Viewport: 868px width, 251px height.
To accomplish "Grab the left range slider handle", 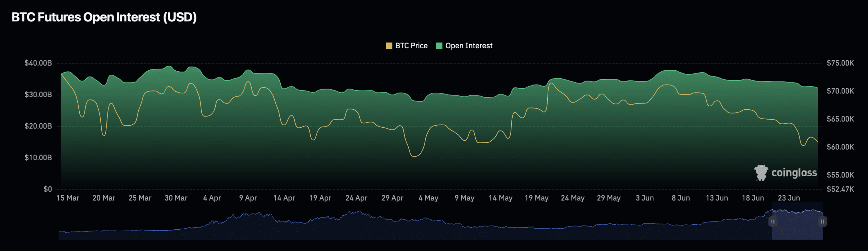I will click(x=773, y=221).
